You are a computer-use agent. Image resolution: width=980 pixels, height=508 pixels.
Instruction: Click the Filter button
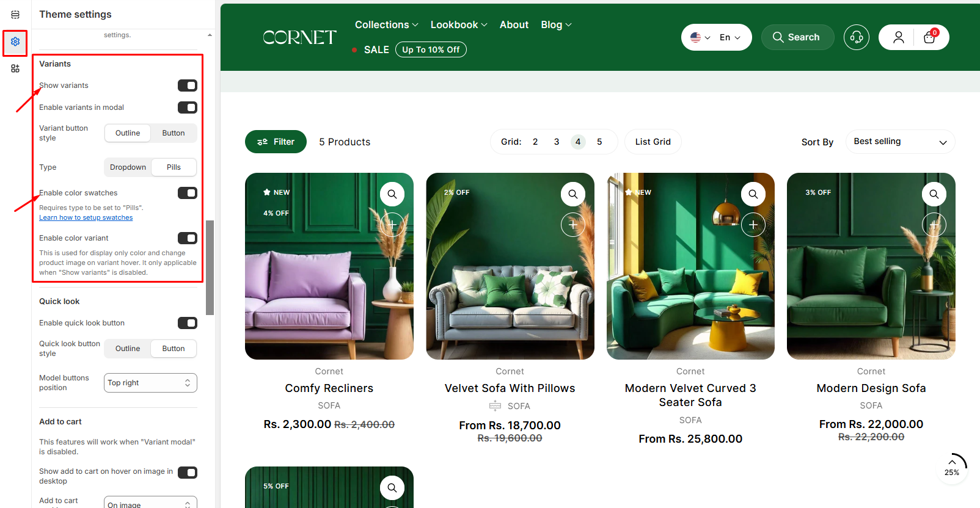pos(276,142)
